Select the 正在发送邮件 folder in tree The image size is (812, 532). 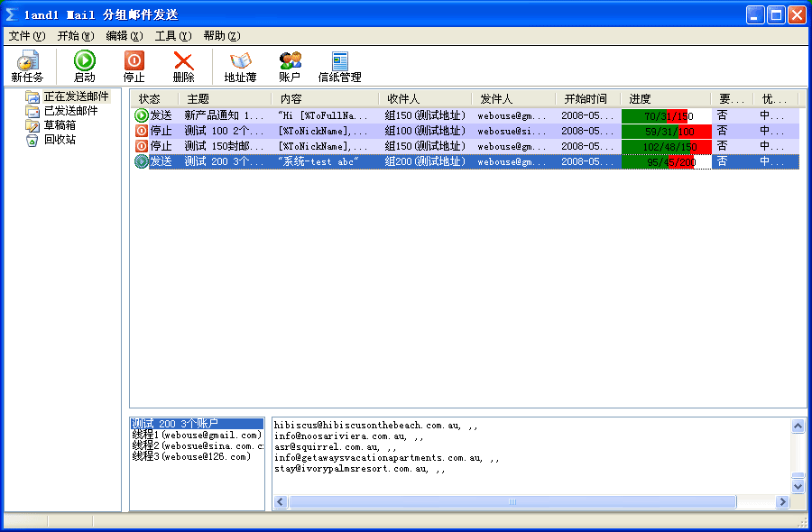76,96
